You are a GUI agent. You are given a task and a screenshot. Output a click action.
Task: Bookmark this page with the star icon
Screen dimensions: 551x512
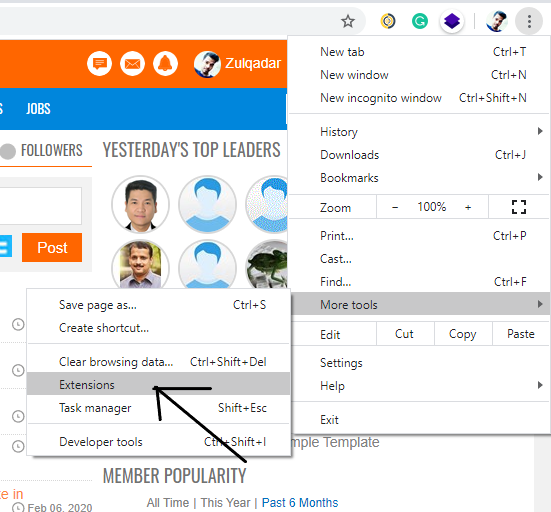(x=348, y=21)
